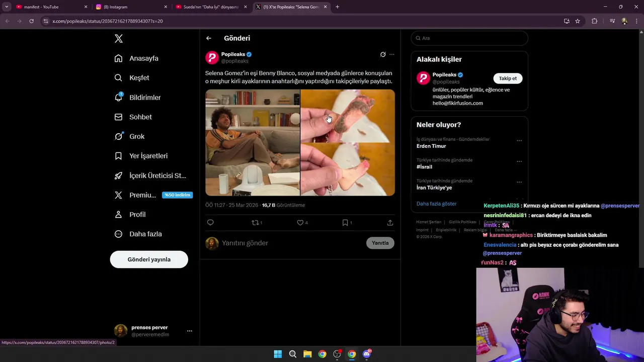Image resolution: width=644 pixels, height=362 pixels.
Task: Reload the page
Action: [x=31, y=21]
